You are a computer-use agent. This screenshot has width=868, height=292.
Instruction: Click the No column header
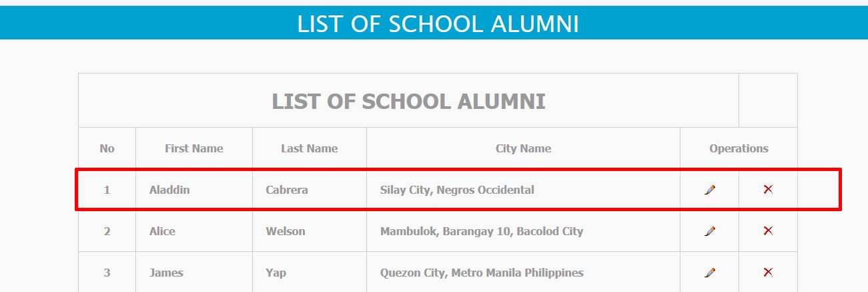pos(107,148)
